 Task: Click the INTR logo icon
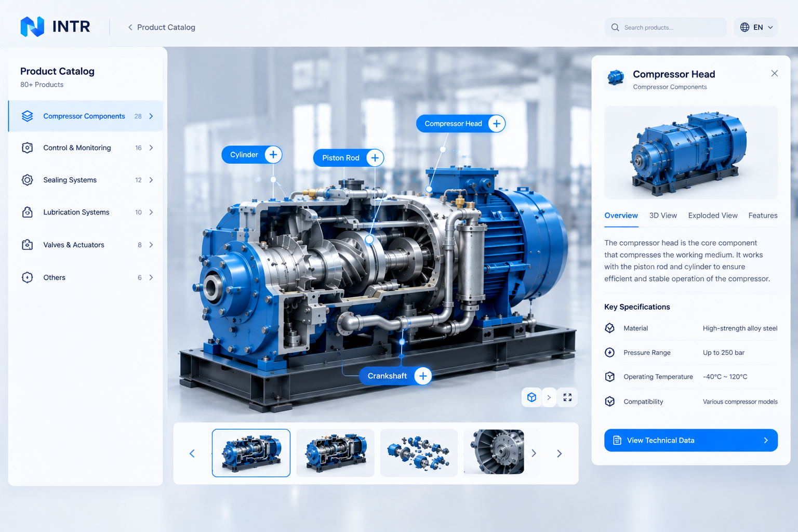click(32, 26)
